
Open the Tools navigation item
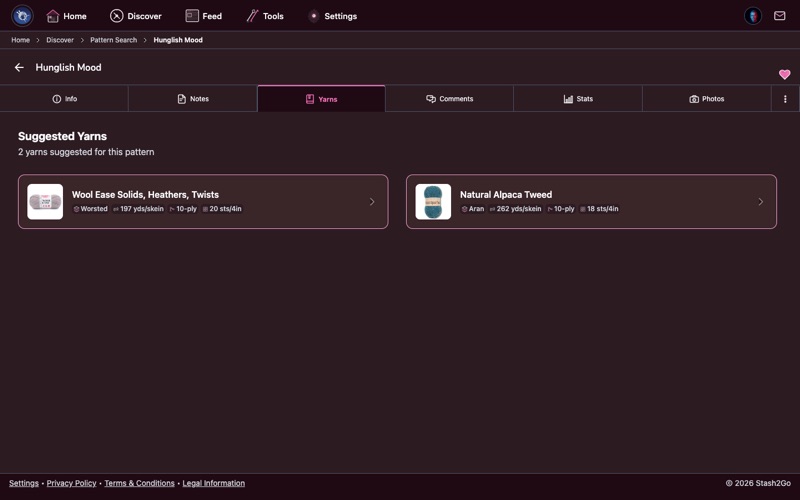pyautogui.click(x=264, y=16)
